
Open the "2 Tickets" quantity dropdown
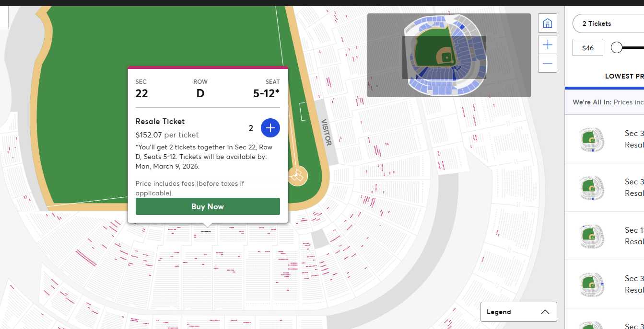pos(609,23)
